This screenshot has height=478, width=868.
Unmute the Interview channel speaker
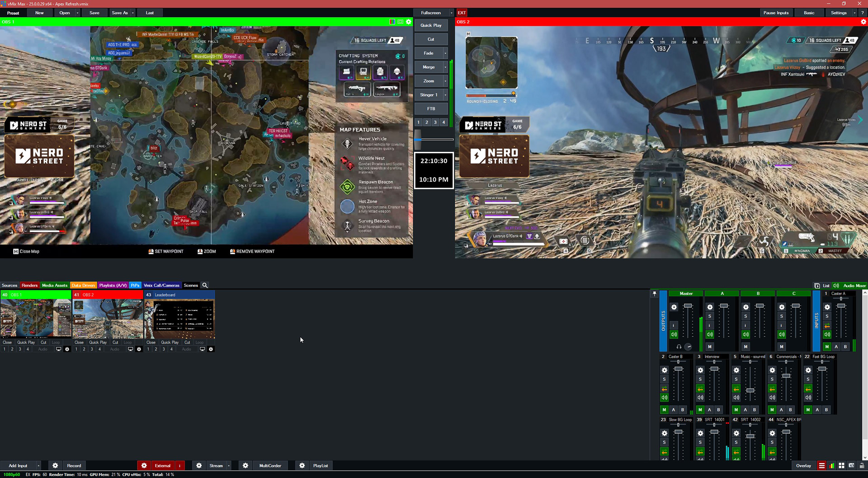700,398
